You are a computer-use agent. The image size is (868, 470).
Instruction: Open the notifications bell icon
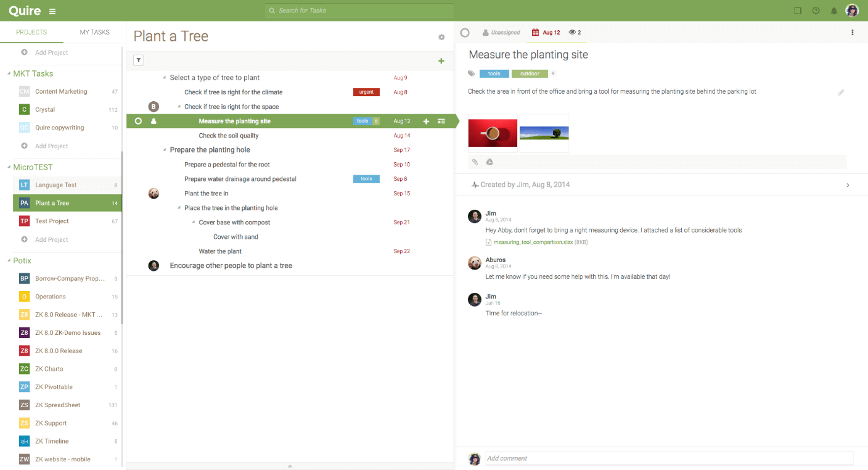[x=835, y=10]
